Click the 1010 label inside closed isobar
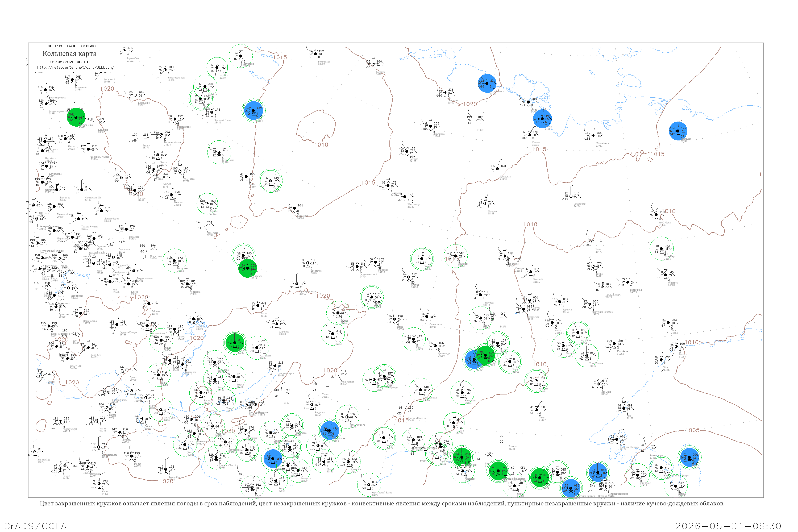 click(321, 144)
